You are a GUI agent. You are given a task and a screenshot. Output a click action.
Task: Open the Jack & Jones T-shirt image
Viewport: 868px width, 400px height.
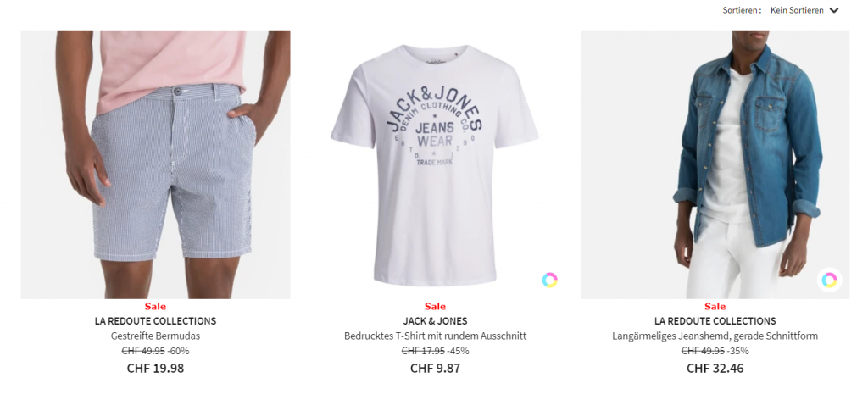pyautogui.click(x=435, y=164)
